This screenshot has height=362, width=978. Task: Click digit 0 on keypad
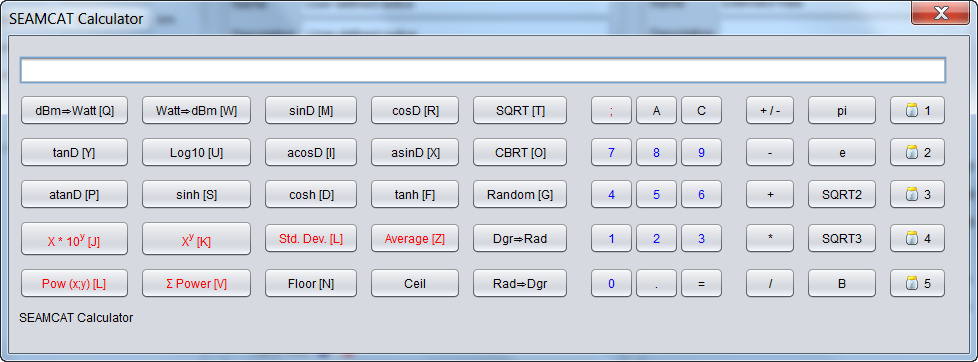(611, 283)
